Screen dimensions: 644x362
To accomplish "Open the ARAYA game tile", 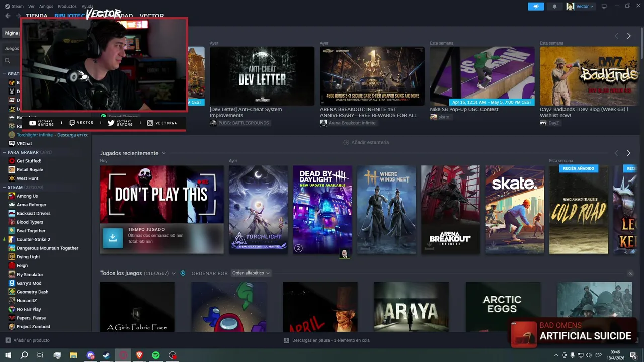I will [411, 307].
